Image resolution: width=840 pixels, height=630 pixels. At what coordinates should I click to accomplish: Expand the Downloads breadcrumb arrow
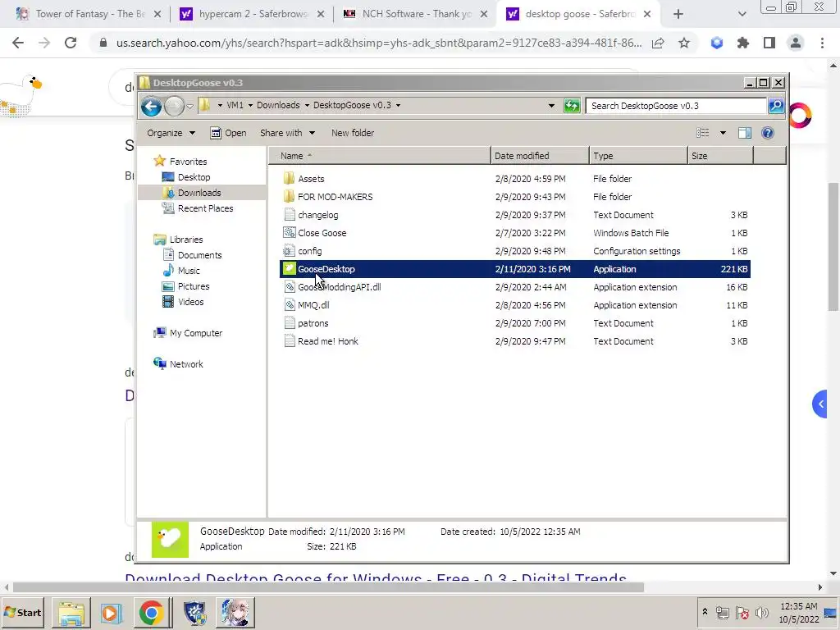307,106
